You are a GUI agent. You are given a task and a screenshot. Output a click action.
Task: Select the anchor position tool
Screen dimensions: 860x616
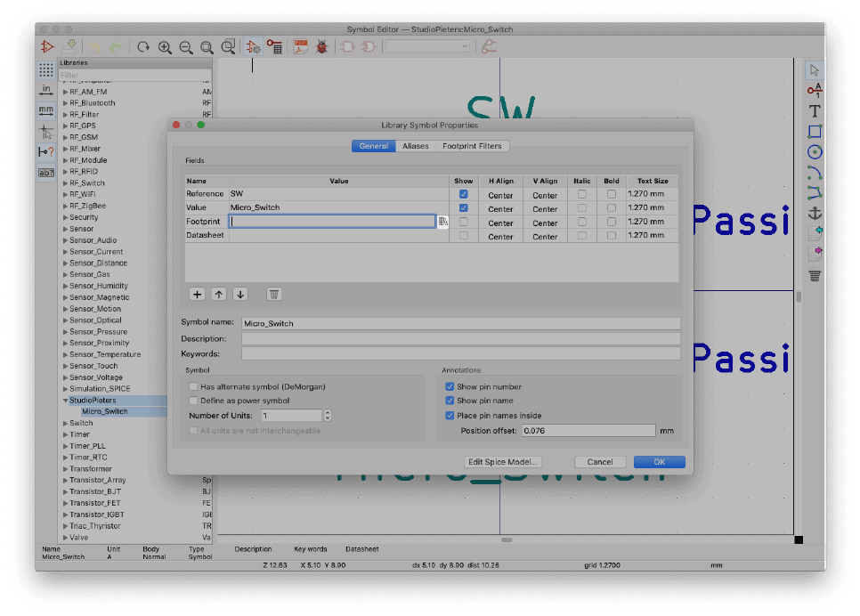(x=815, y=214)
